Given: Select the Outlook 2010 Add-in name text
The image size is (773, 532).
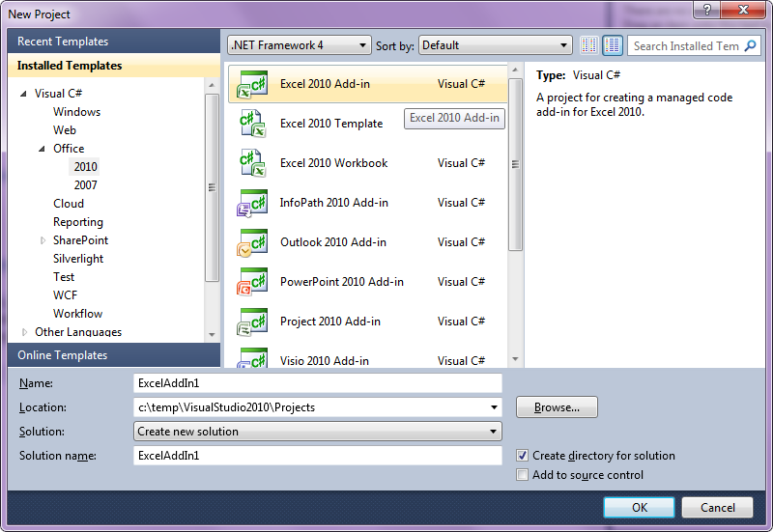Looking at the screenshot, I should click(x=333, y=242).
